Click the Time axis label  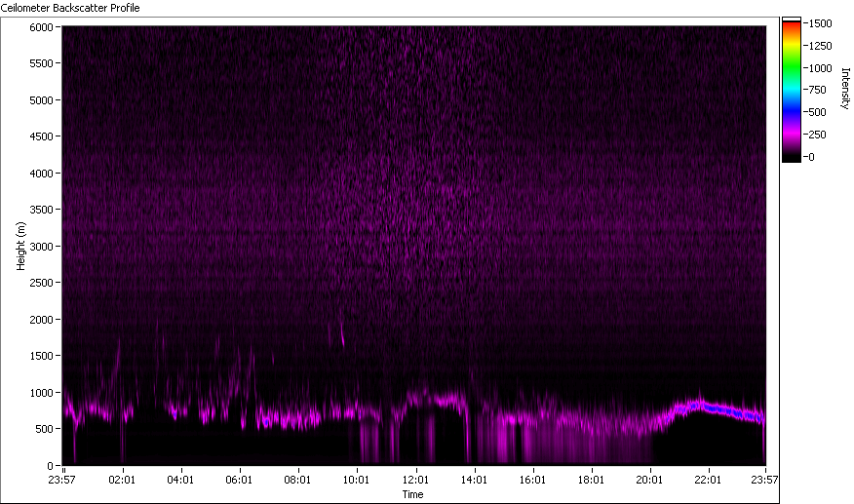[x=412, y=494]
